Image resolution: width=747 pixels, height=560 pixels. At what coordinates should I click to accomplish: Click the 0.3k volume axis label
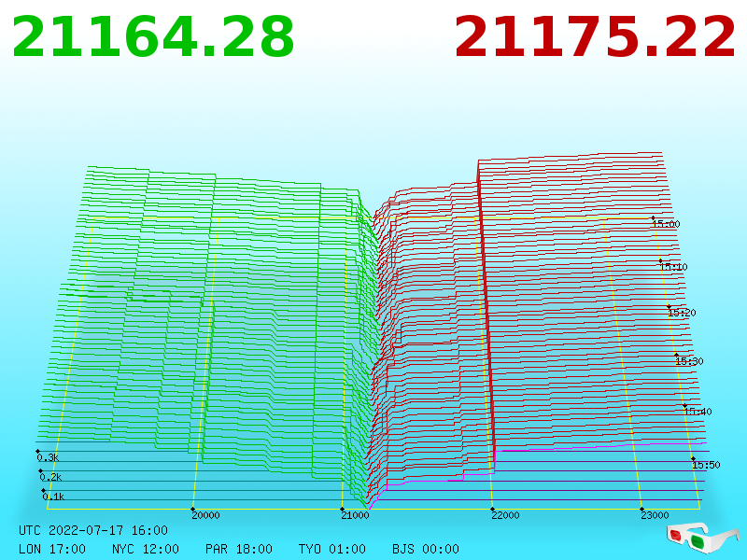click(48, 457)
